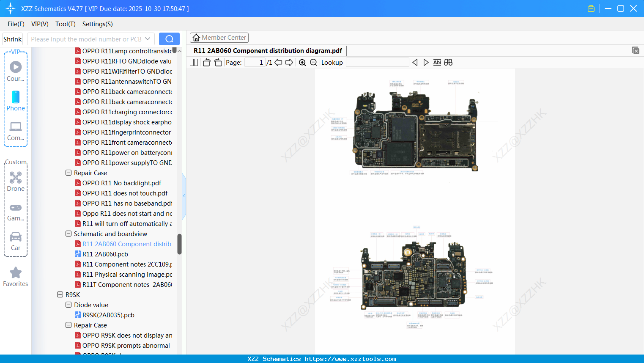Find next lookup result triangle
This screenshot has height=363, width=644.
pyautogui.click(x=426, y=63)
